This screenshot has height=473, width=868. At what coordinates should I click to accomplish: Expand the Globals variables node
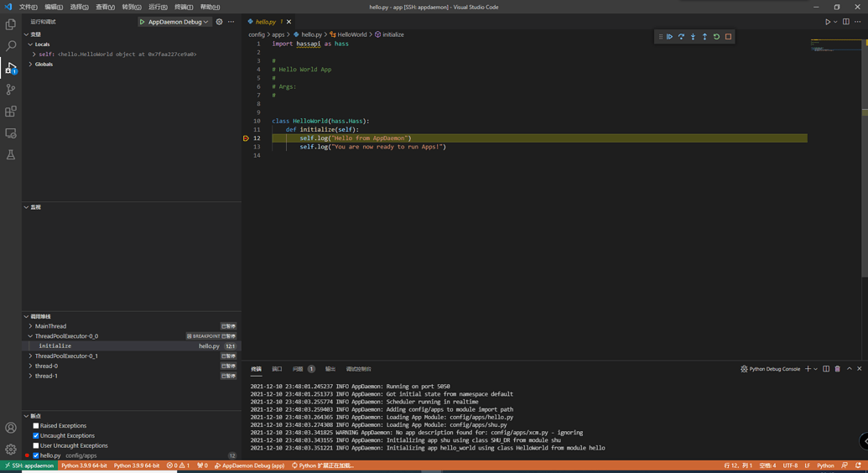coord(31,65)
